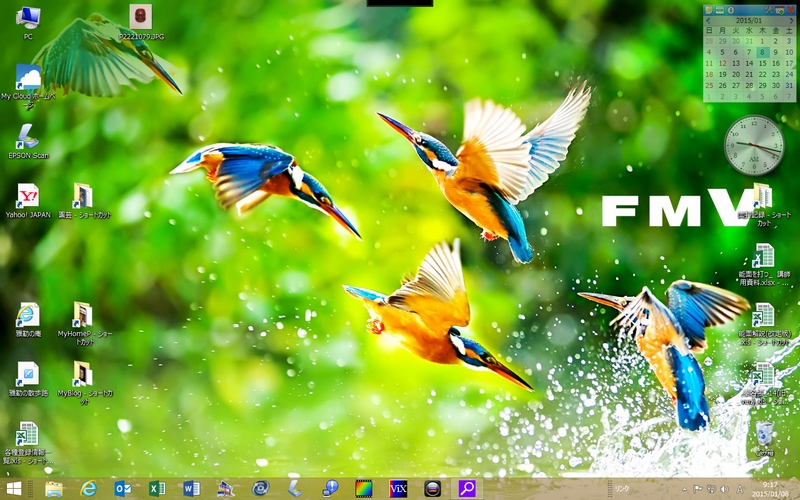Open the PC desktop icon
The width and height of the screenshot is (800, 500).
[28, 23]
